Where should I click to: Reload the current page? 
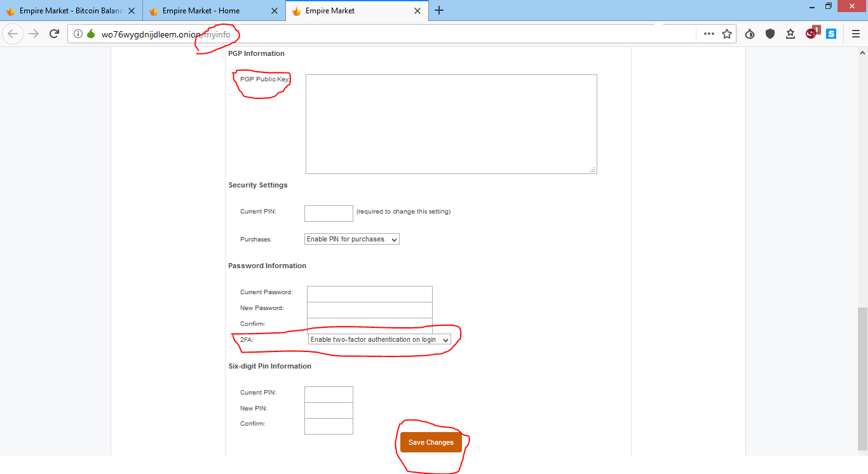click(55, 34)
